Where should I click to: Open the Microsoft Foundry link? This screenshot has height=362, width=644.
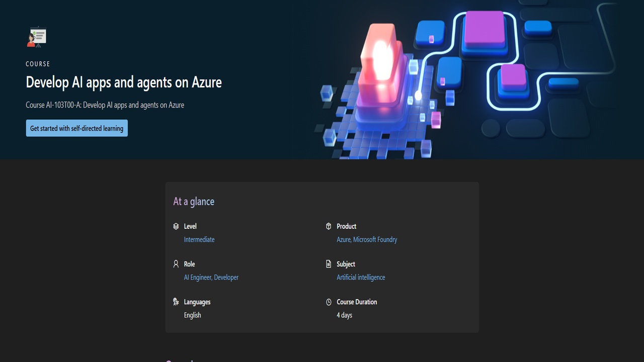375,239
